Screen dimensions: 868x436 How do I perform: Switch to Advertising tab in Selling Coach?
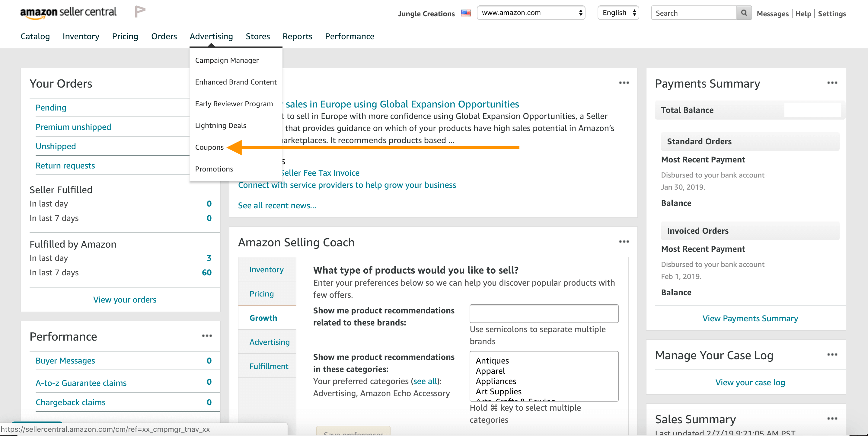267,342
